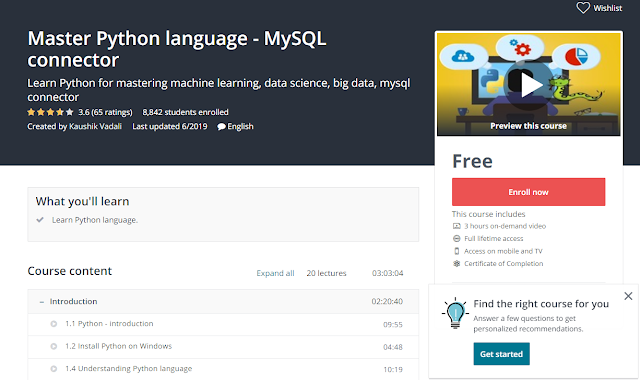
Task: Click the Last updated 6/2019 text
Action: (170, 126)
